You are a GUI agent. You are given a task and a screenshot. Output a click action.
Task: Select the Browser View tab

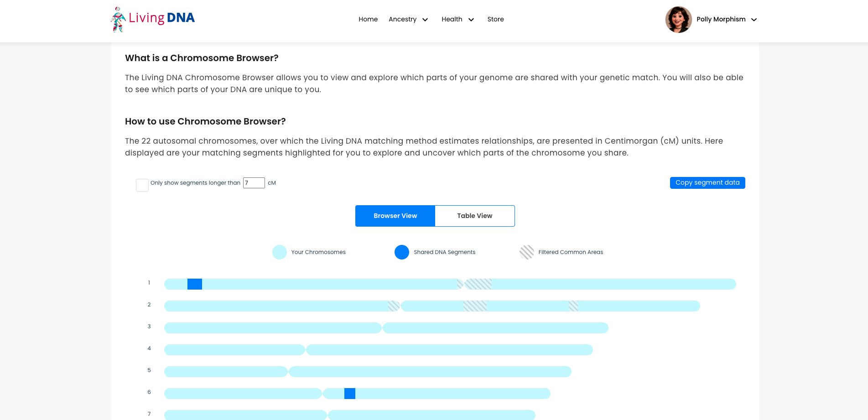(x=395, y=216)
